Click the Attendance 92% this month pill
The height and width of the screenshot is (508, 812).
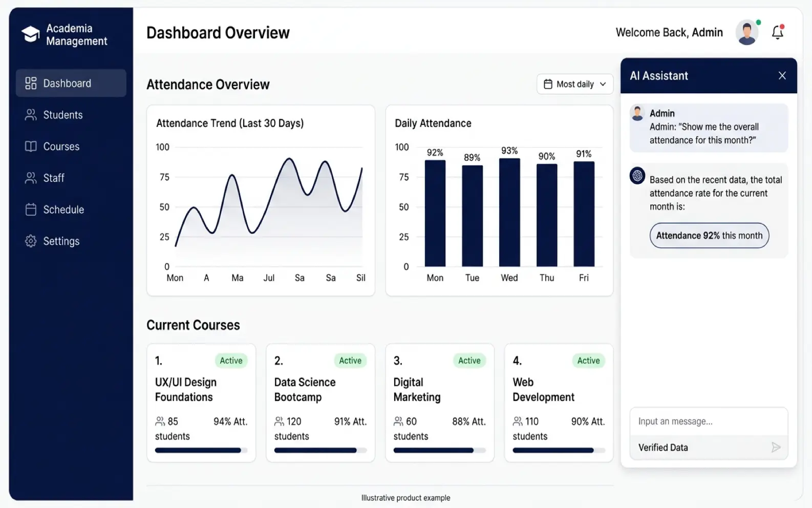coord(709,236)
